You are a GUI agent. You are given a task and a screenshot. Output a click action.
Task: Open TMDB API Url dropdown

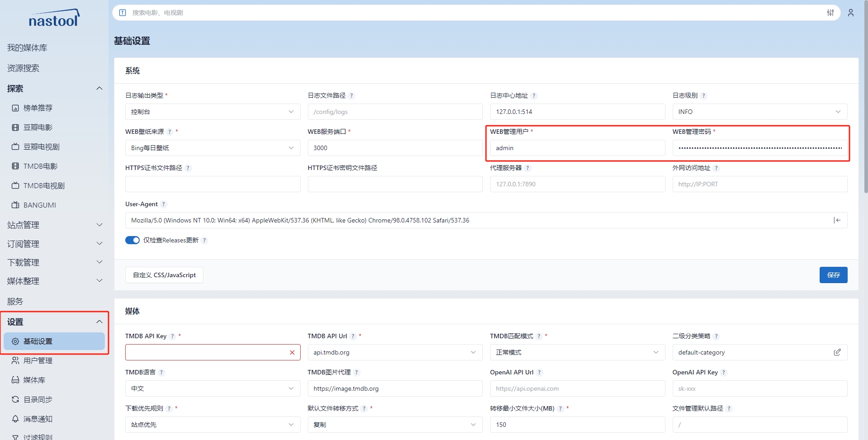(395, 352)
